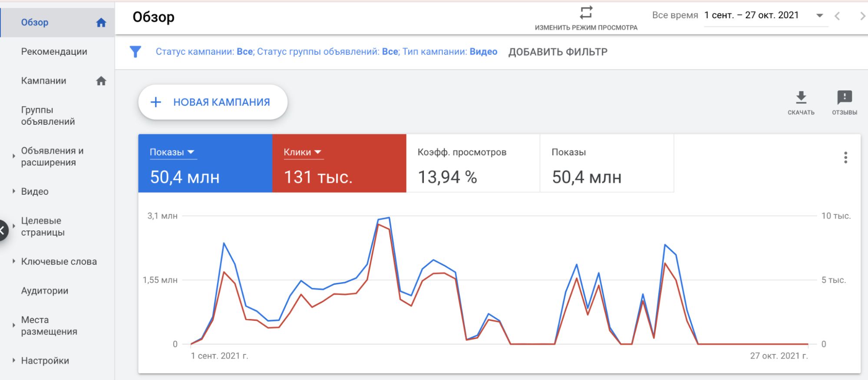Viewport: 868px width, 380px height.
Task: Select Обзор in the sidebar
Action: [x=57, y=22]
